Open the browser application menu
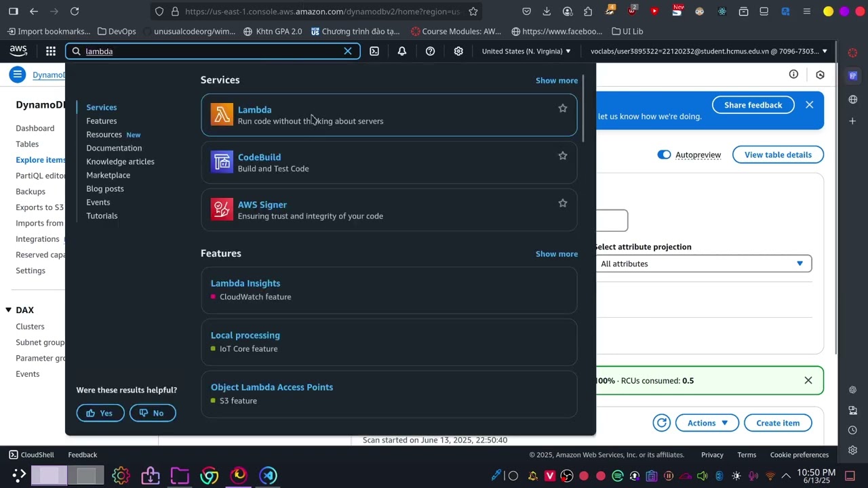Image resolution: width=868 pixels, height=488 pixels. click(806, 11)
